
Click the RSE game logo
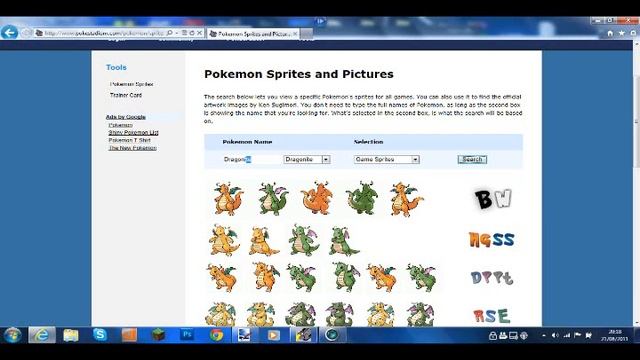[491, 316]
